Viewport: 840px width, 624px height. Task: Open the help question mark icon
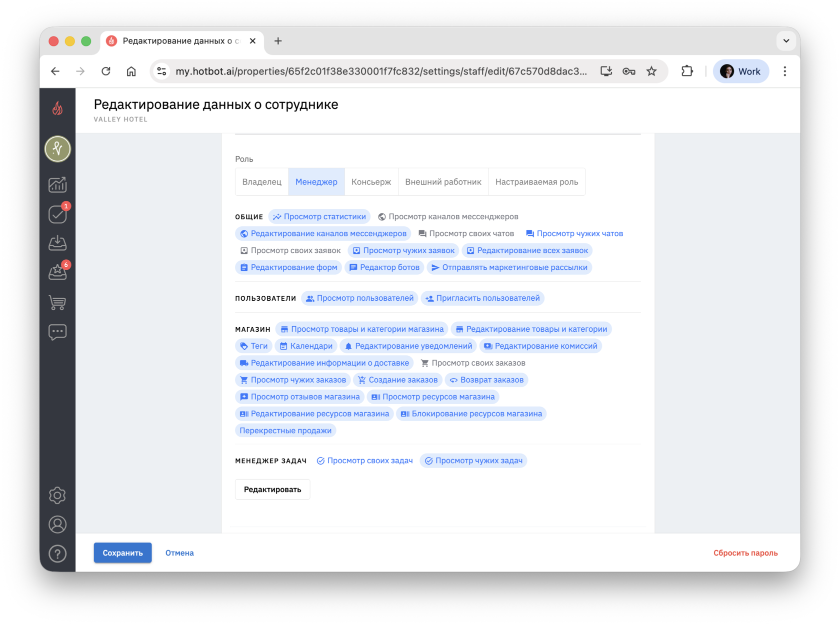(57, 554)
